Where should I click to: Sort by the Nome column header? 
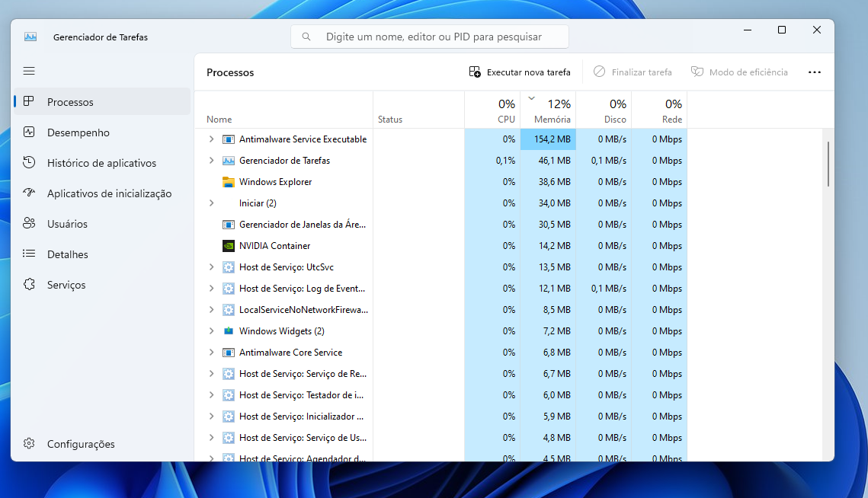click(x=284, y=110)
